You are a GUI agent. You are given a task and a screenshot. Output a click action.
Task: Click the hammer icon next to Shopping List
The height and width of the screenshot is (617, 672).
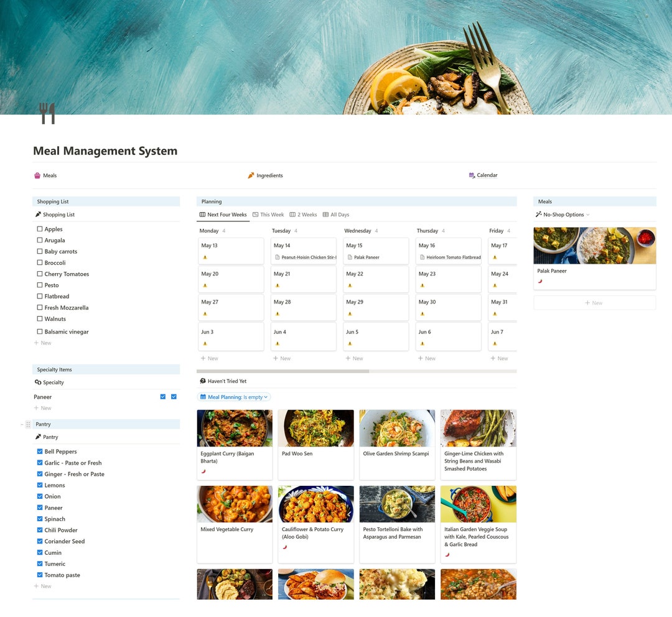(x=39, y=214)
